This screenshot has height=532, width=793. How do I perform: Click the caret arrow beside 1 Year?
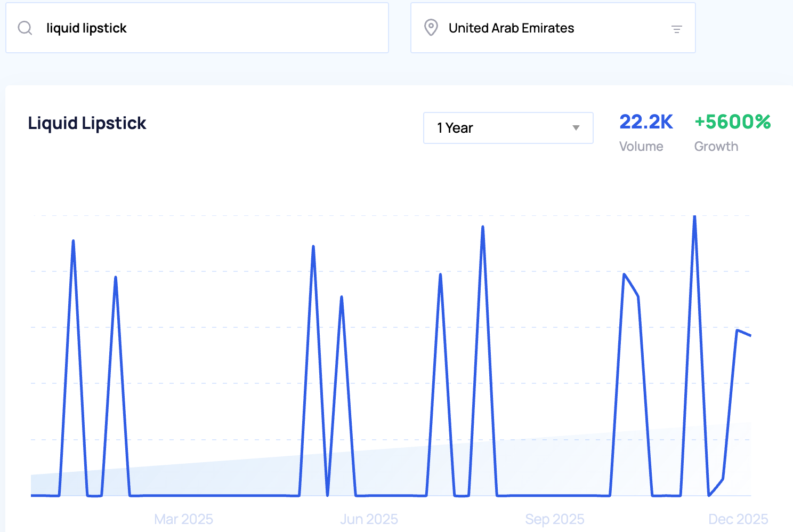coord(576,128)
